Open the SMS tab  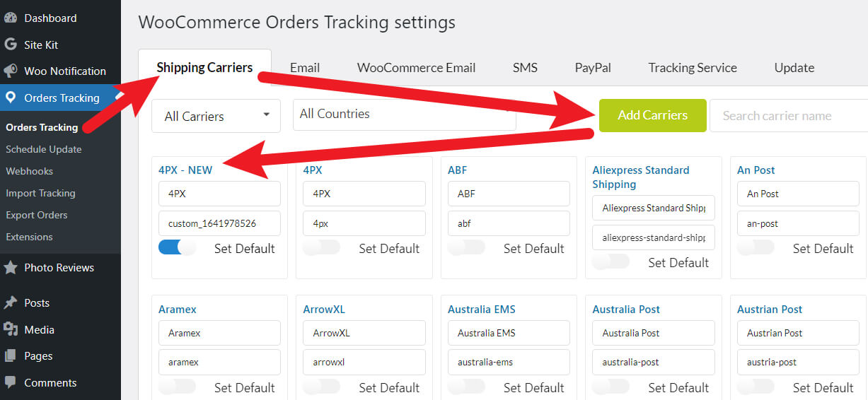[525, 68]
